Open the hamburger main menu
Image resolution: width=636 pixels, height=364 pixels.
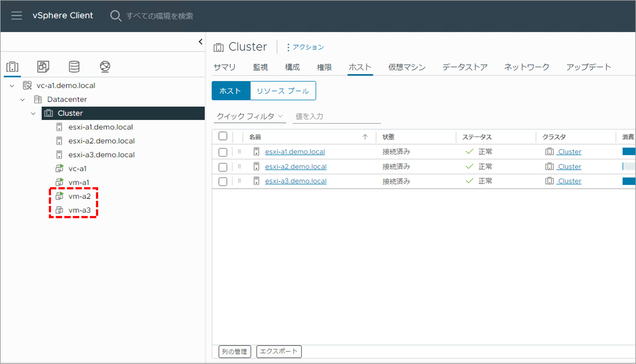(x=16, y=15)
